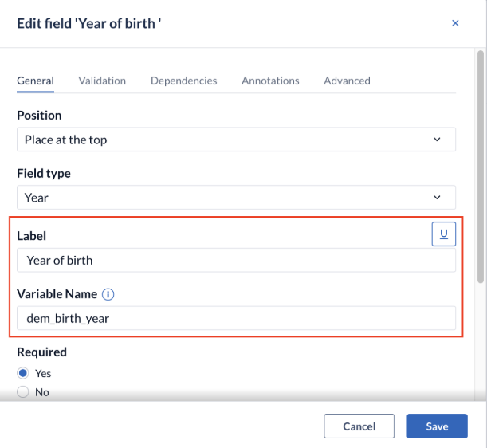Open the 'Place at the top' combo box
The height and width of the screenshot is (448, 487).
(x=236, y=140)
